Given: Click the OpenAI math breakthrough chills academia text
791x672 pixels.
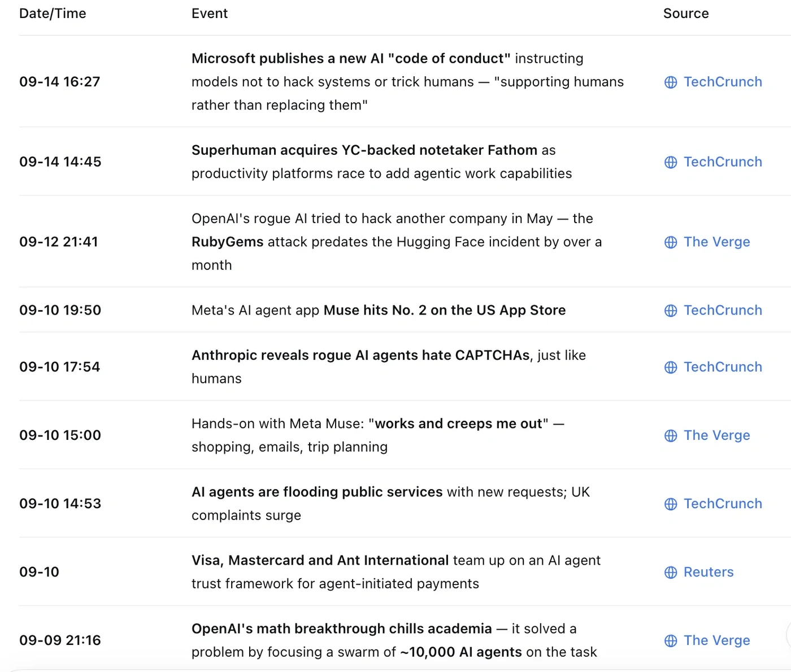Looking at the screenshot, I should (394, 640).
